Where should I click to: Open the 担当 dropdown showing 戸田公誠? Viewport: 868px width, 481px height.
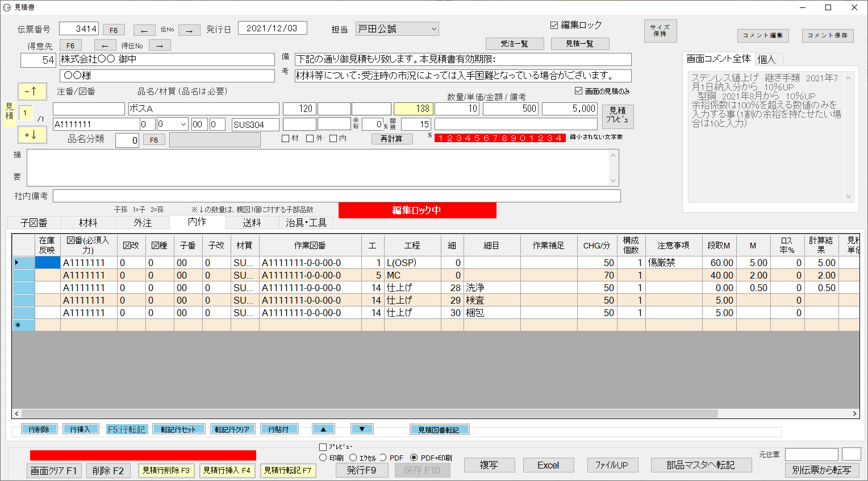(x=433, y=29)
